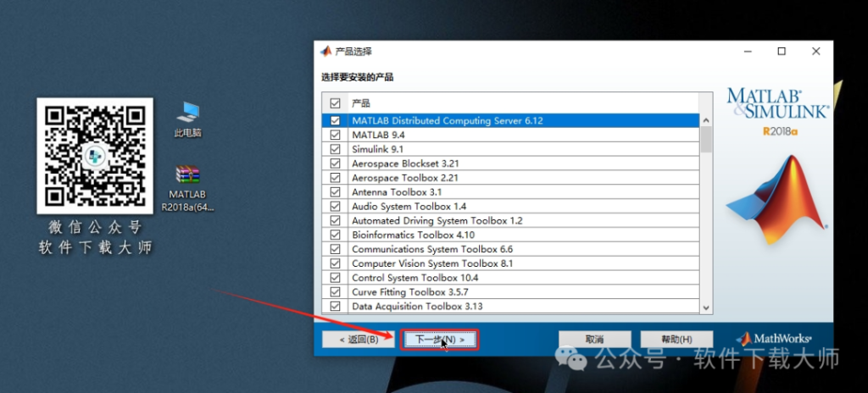Click the scroll-down arrow of product list

(706, 307)
